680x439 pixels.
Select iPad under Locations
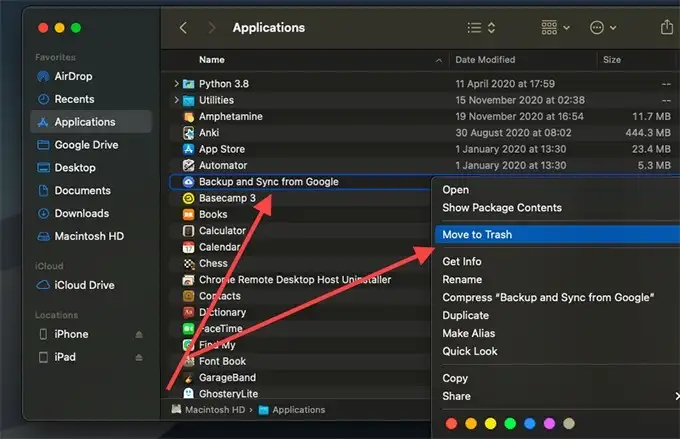65,357
